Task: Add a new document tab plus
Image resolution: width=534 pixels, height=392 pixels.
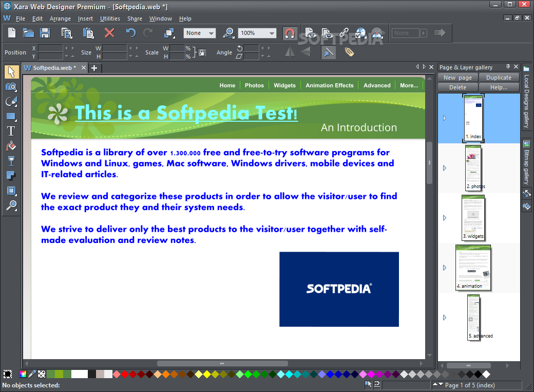Action: pyautogui.click(x=94, y=68)
